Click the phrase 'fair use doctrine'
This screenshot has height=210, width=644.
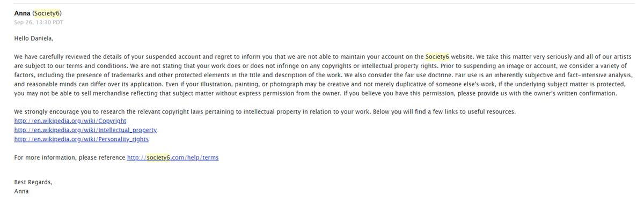tap(419, 75)
